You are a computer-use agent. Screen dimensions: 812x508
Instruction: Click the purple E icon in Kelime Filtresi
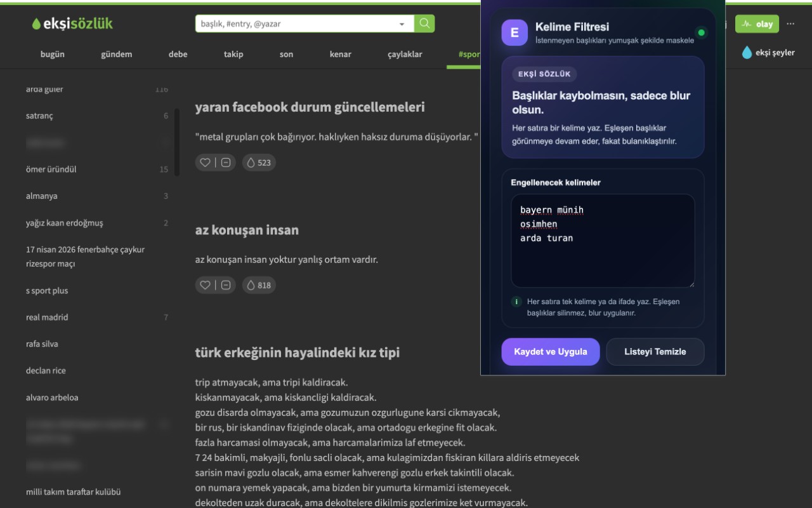(514, 32)
